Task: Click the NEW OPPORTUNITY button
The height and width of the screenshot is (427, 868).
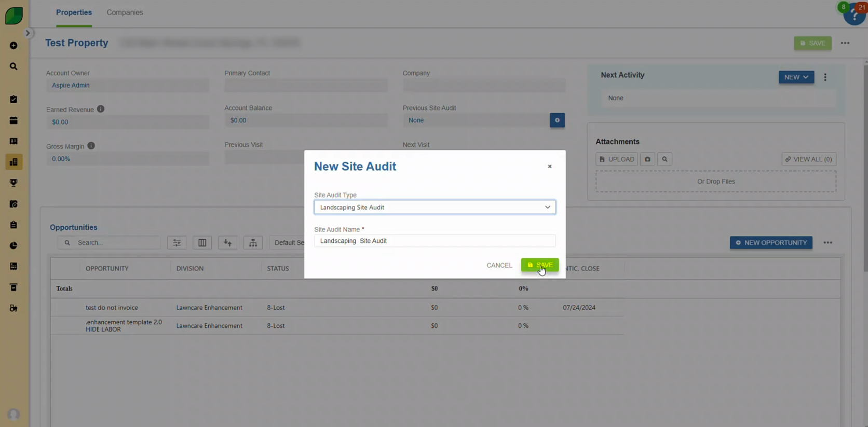Action: (x=771, y=242)
